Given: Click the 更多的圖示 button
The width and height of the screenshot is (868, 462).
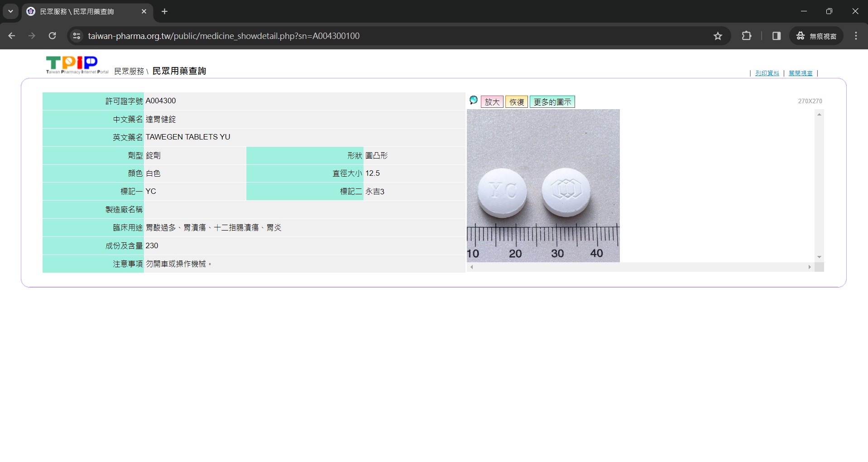Looking at the screenshot, I should coord(552,102).
